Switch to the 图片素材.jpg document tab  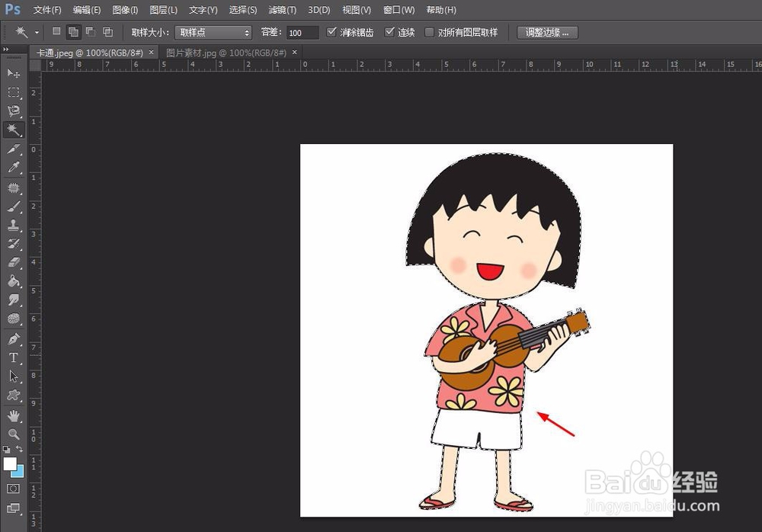point(226,53)
